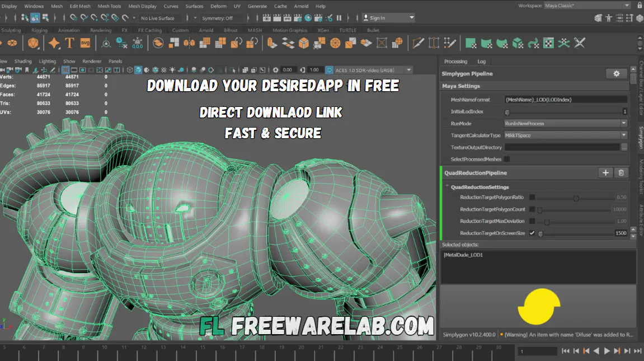Open the Processing tab in Simplygon panel
The image size is (644, 361).
click(x=455, y=62)
